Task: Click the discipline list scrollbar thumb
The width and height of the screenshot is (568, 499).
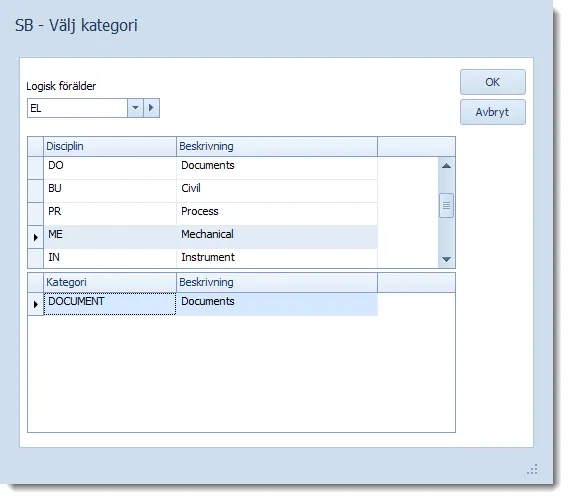Action: [446, 205]
